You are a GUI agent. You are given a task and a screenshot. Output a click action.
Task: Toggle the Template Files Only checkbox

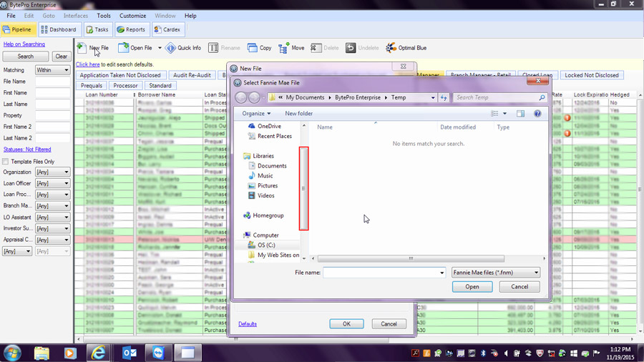(x=5, y=161)
